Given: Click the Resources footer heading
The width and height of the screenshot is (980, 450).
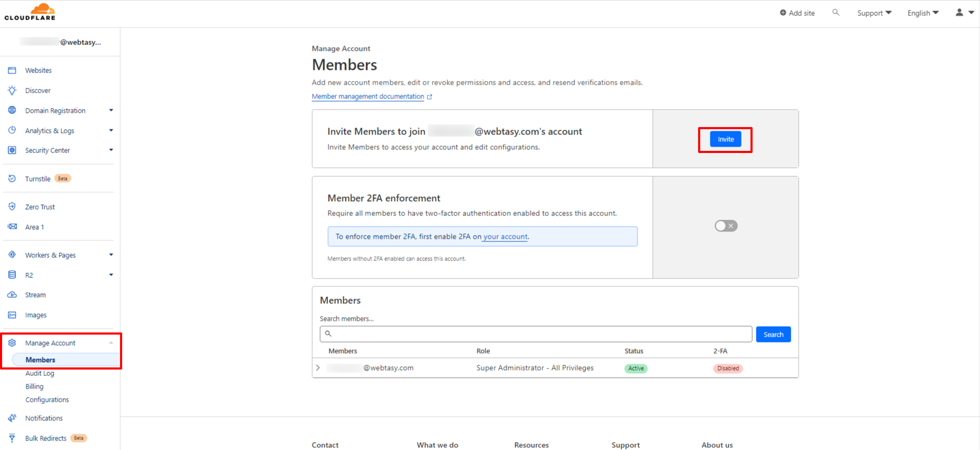Looking at the screenshot, I should (532, 445).
